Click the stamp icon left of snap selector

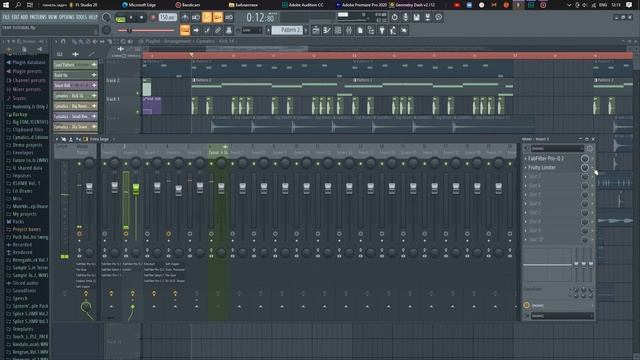(x=229, y=30)
